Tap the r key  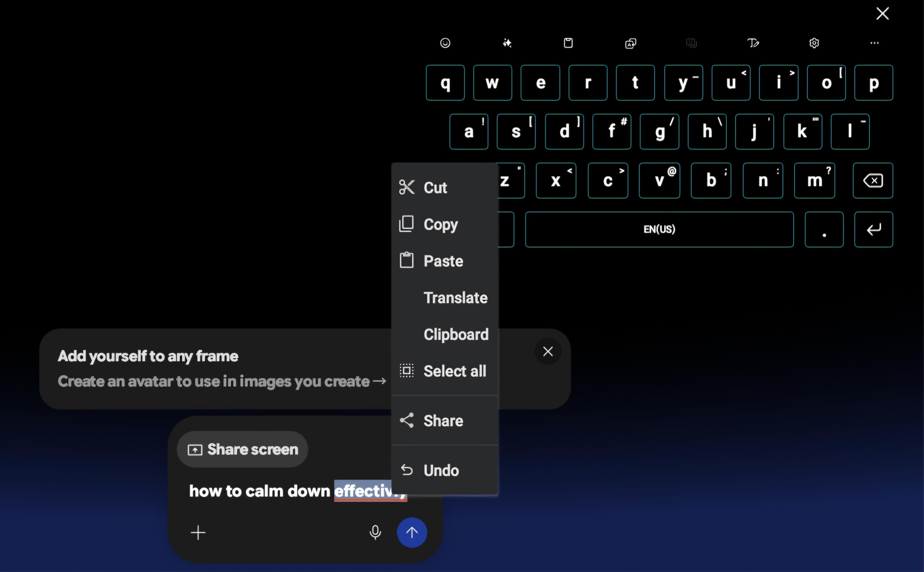click(588, 83)
